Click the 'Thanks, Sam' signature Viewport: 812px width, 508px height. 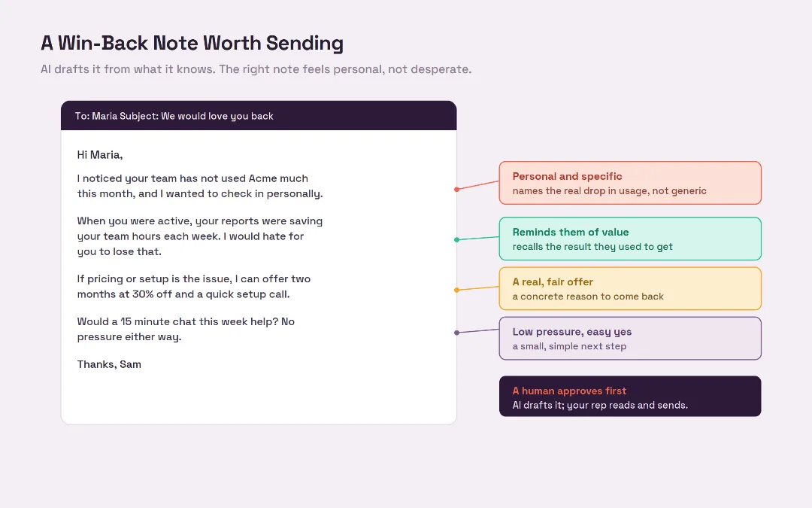[x=109, y=364]
